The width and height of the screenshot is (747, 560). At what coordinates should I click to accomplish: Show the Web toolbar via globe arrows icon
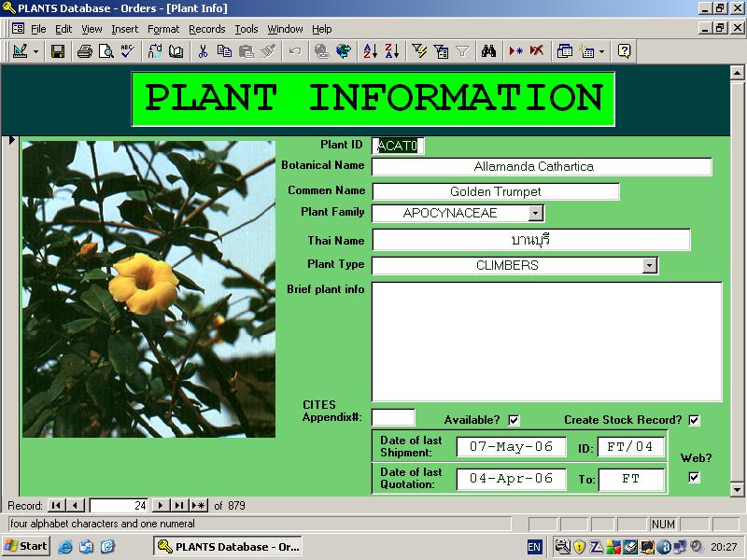(x=344, y=51)
